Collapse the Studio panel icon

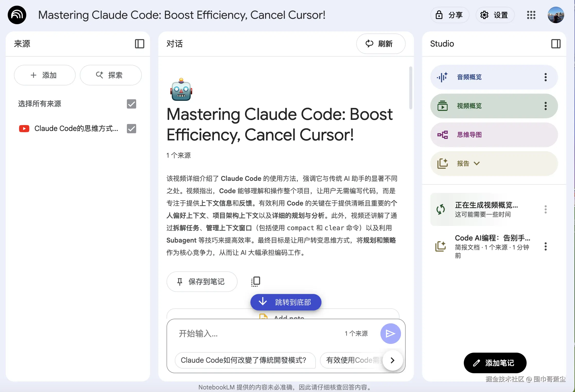tap(556, 44)
